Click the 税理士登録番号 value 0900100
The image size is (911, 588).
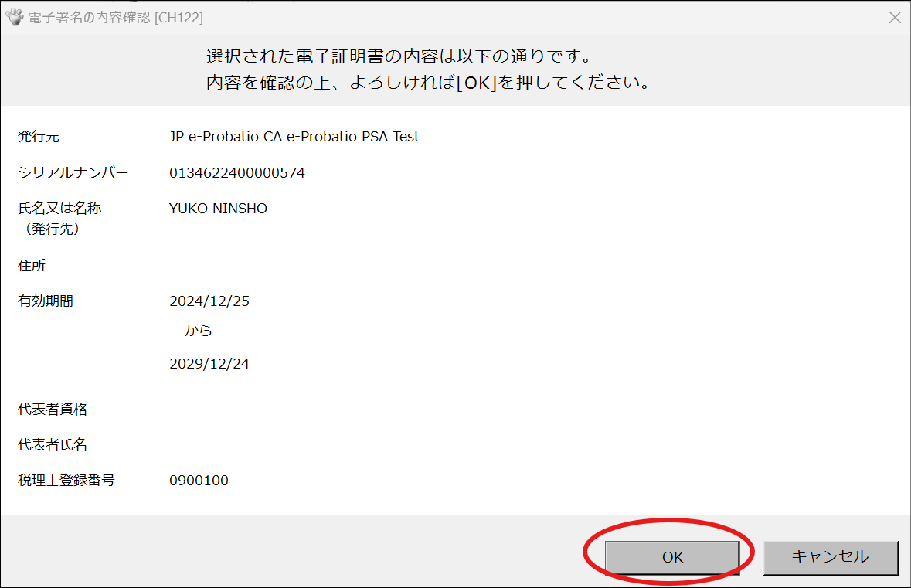point(199,480)
